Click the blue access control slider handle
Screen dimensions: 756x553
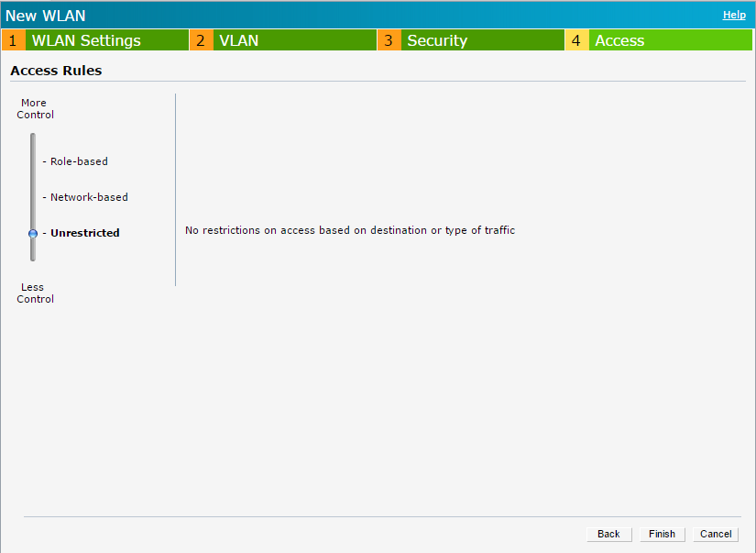[x=33, y=234]
